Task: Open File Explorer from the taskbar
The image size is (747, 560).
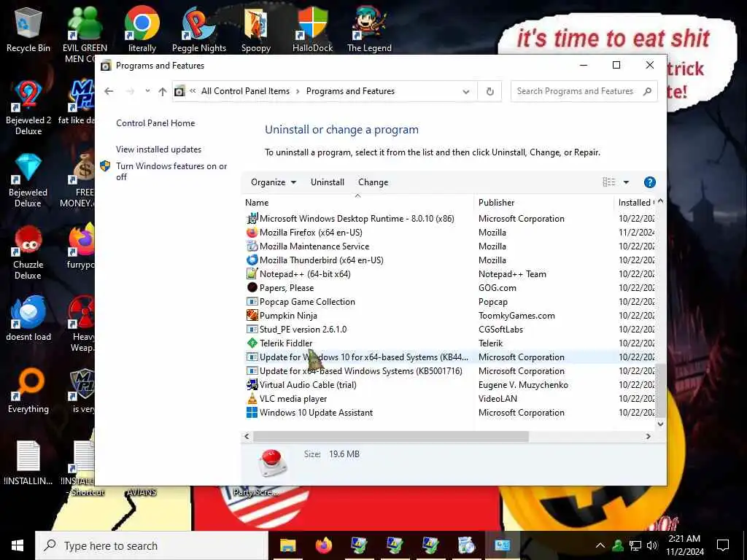Action: click(287, 545)
